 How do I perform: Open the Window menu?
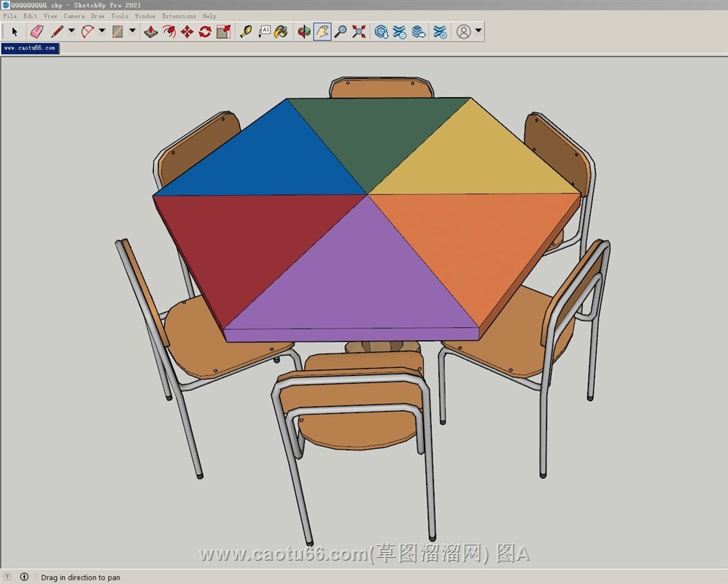pos(145,16)
